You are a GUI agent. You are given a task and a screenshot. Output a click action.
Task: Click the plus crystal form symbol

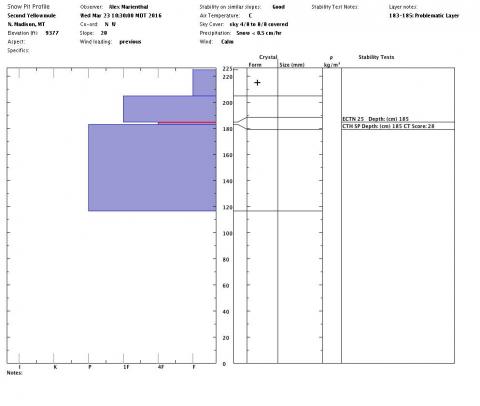(x=257, y=83)
